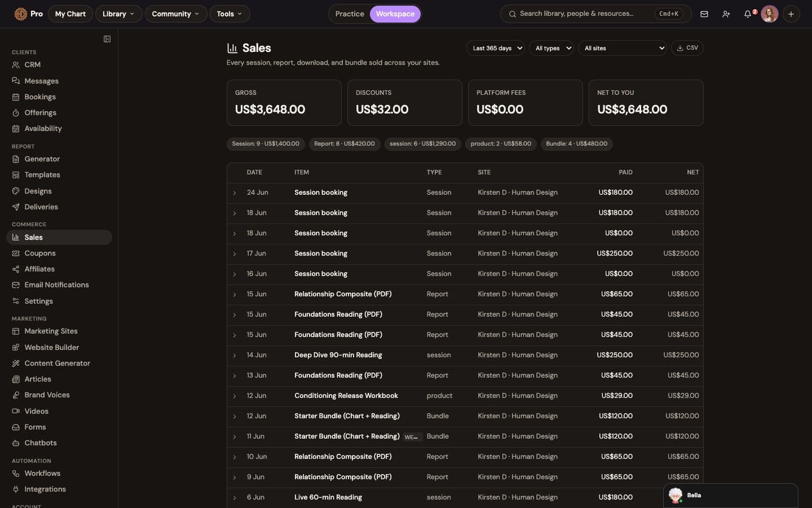
Task: Expand the 17 Jun Session booking row
Action: pyautogui.click(x=235, y=254)
